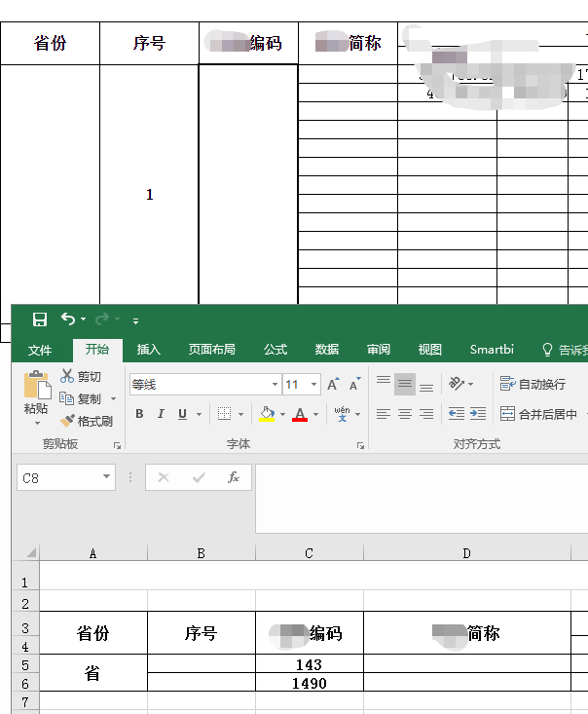Open the 字体 dialog launcher
Viewport: 588px width, 714px height.
pyautogui.click(x=360, y=446)
